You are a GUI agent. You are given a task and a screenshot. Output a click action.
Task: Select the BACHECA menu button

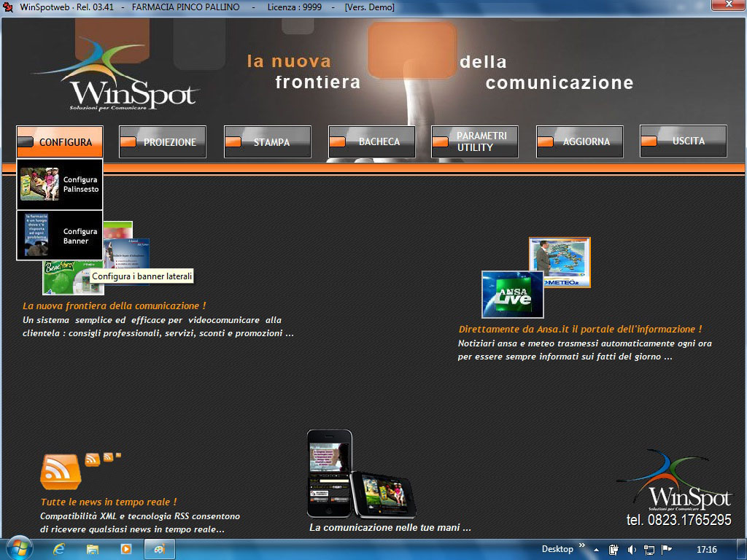[x=372, y=142]
